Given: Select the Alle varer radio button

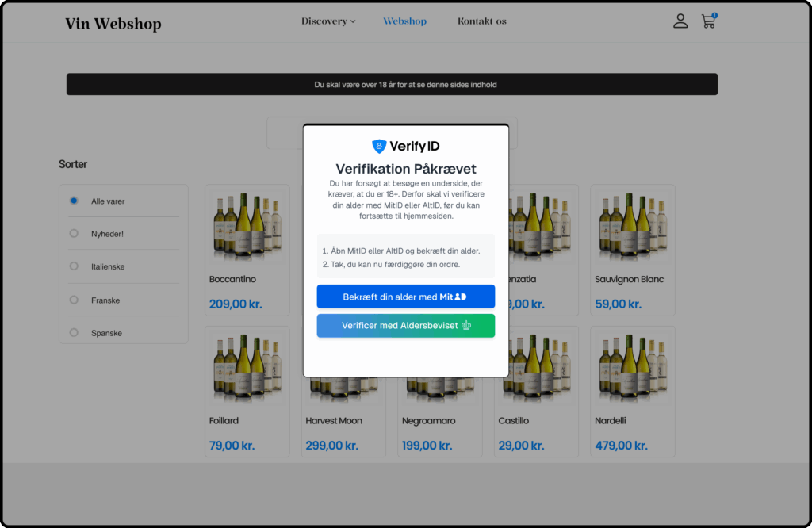Looking at the screenshot, I should pos(74,201).
